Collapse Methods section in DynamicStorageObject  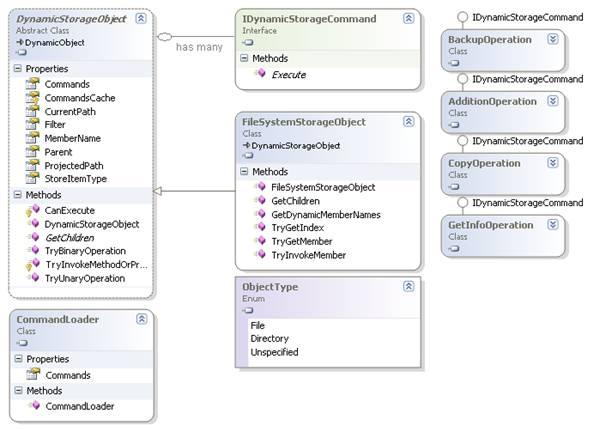(x=17, y=195)
